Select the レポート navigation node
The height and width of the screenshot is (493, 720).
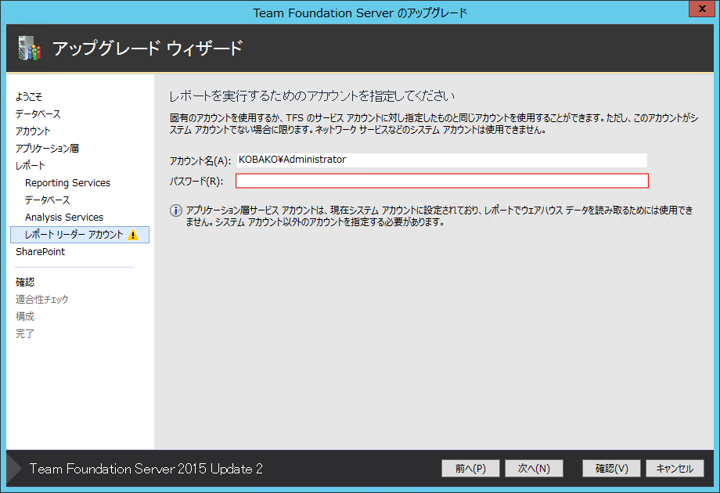[x=30, y=165]
